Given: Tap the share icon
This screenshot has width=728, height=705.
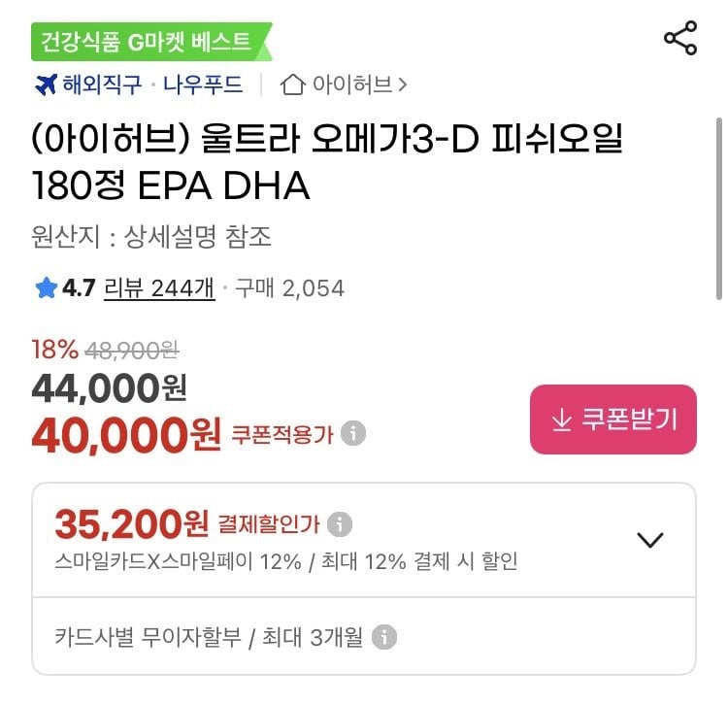Looking at the screenshot, I should (x=680, y=38).
